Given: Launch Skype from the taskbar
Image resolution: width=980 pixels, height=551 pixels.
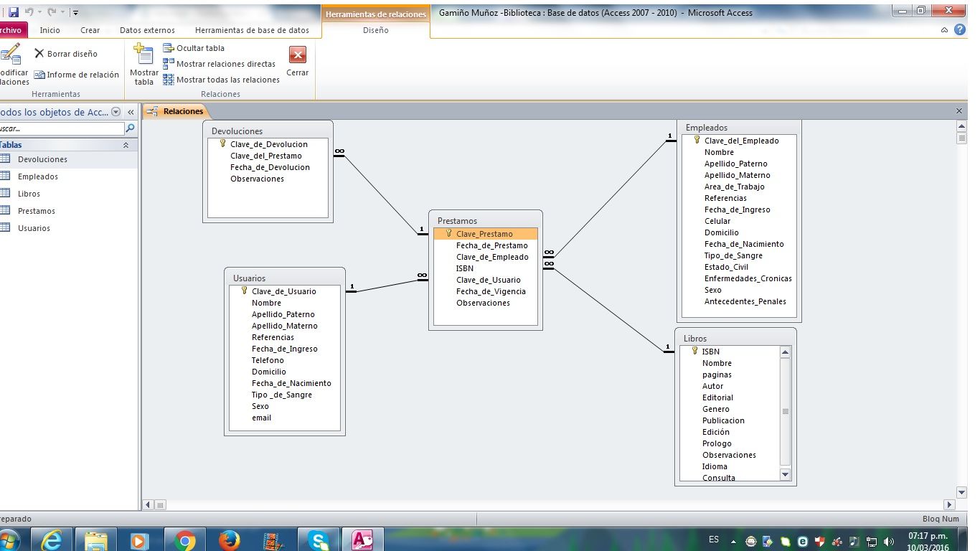Looking at the screenshot, I should 318,540.
